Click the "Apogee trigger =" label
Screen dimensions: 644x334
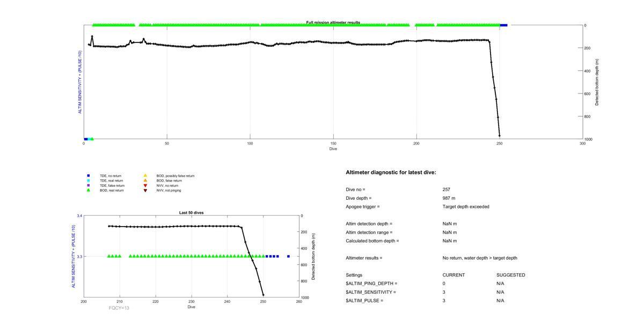363,207
